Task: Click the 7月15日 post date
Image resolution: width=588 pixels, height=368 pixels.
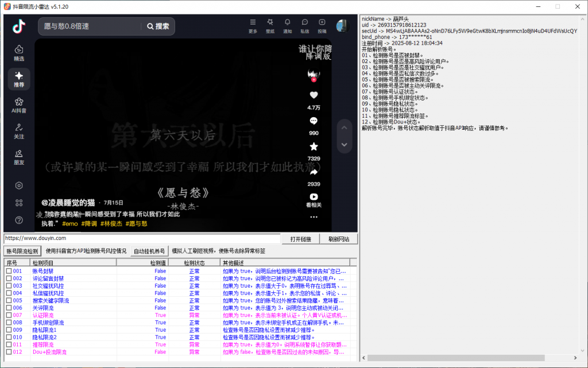Action: click(113, 203)
